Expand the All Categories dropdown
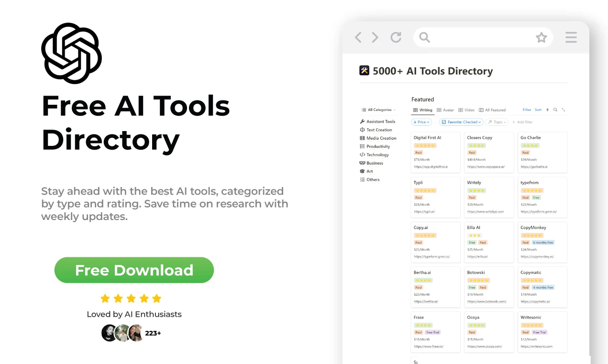The width and height of the screenshot is (608, 364). pyautogui.click(x=379, y=110)
